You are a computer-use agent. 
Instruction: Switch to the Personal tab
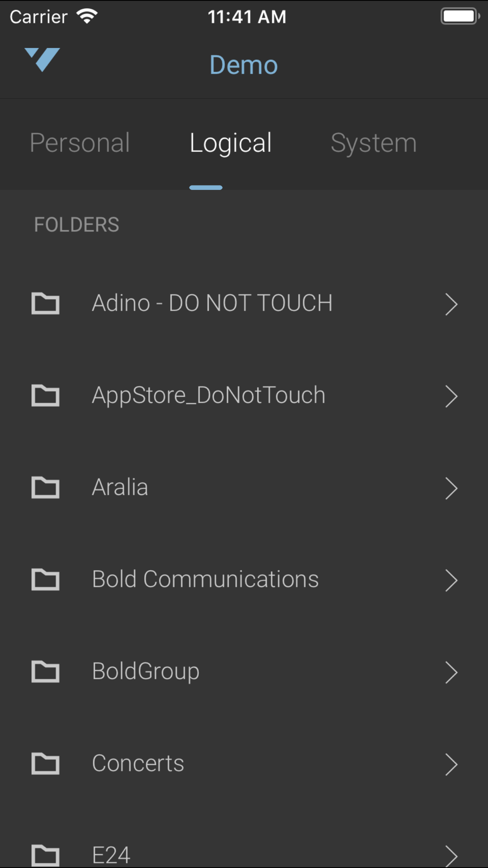coord(80,143)
